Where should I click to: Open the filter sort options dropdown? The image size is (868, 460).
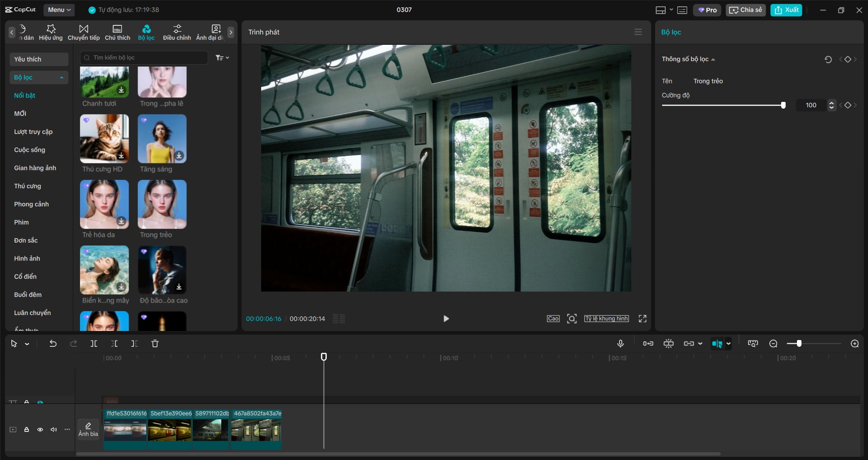pos(222,57)
